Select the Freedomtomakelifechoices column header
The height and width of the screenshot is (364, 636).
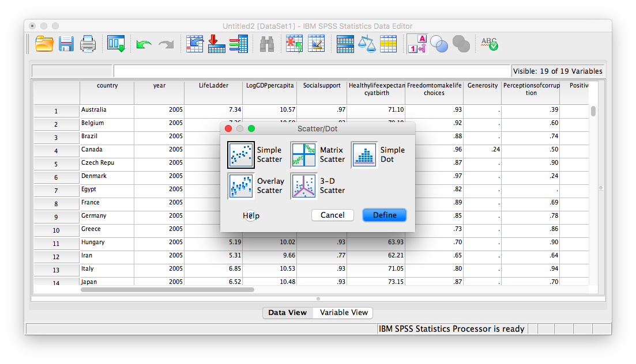coord(434,92)
